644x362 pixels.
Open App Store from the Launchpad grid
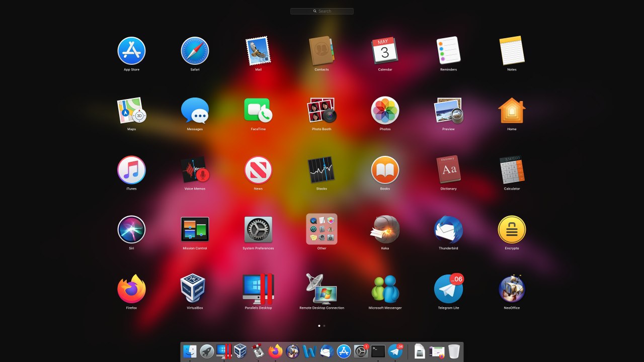click(131, 51)
